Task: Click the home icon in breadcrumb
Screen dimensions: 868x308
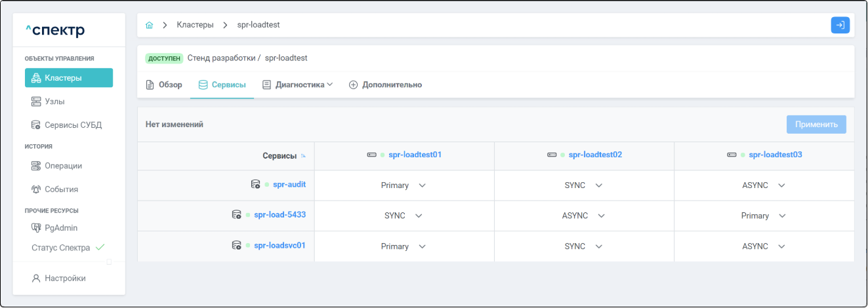Action: click(150, 25)
